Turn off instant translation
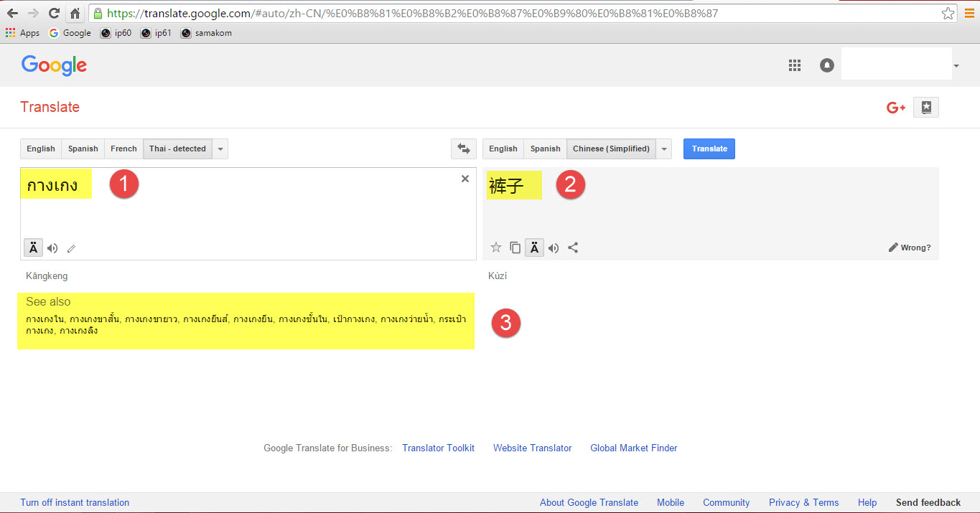Viewport: 980px width, 513px height. 75,502
